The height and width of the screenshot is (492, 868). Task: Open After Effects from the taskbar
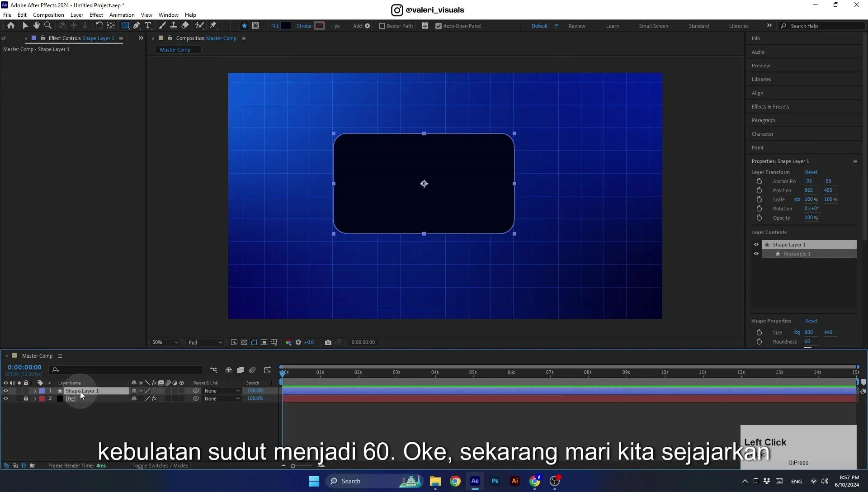[475, 481]
